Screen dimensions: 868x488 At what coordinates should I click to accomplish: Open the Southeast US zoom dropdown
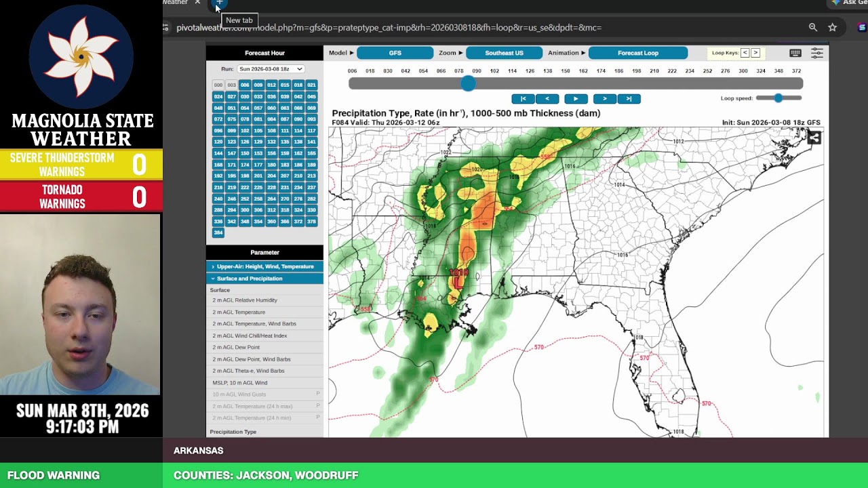click(x=504, y=53)
